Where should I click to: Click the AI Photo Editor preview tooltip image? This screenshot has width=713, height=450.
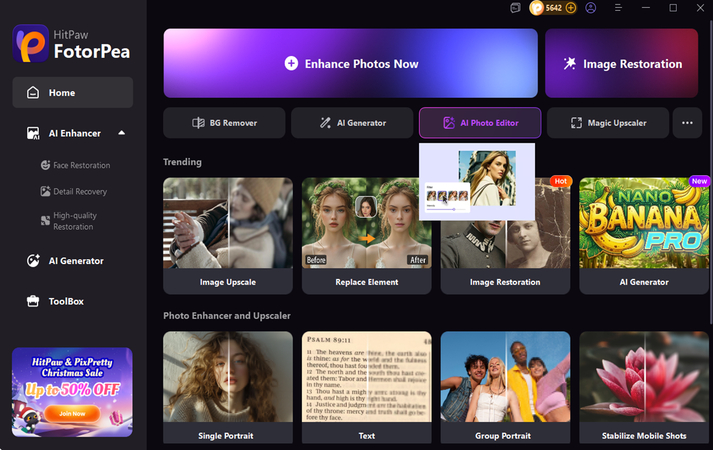pos(477,181)
